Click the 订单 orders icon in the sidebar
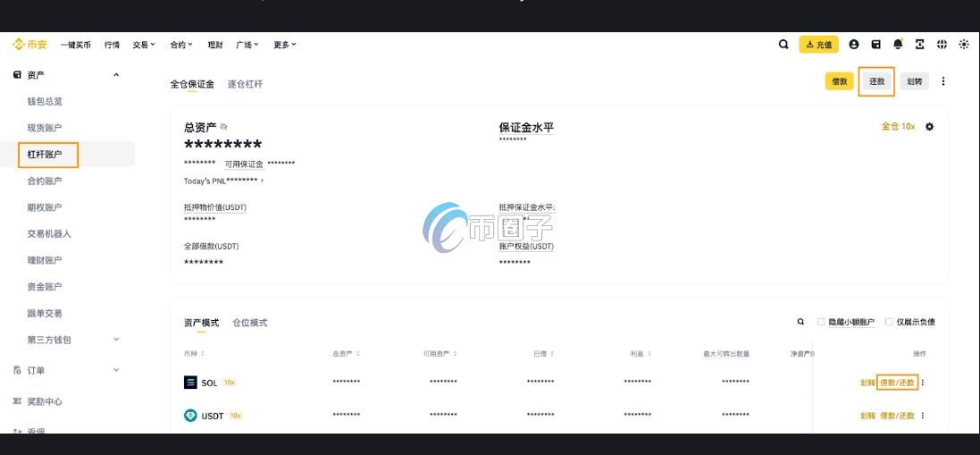This screenshot has width=980, height=455. pyautogui.click(x=17, y=371)
